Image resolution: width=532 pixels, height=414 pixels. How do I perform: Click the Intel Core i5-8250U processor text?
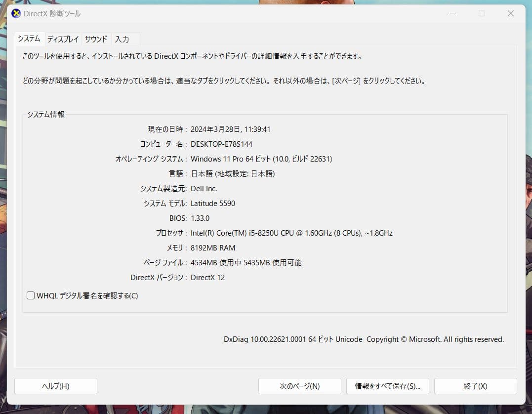[291, 233]
